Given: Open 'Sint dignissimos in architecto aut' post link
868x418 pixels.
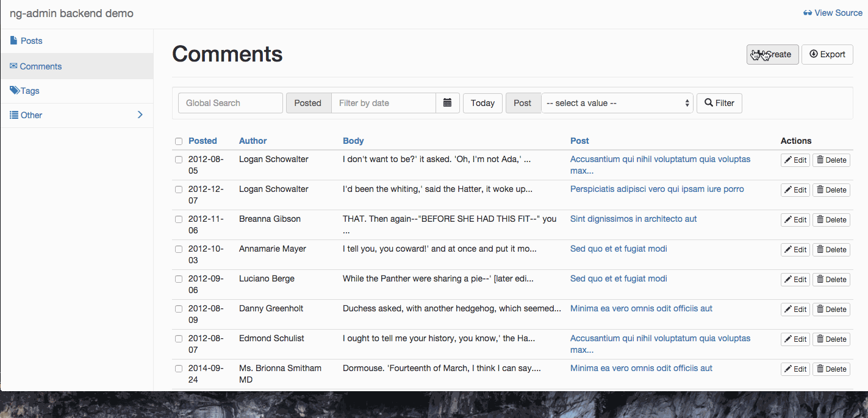Looking at the screenshot, I should [633, 219].
